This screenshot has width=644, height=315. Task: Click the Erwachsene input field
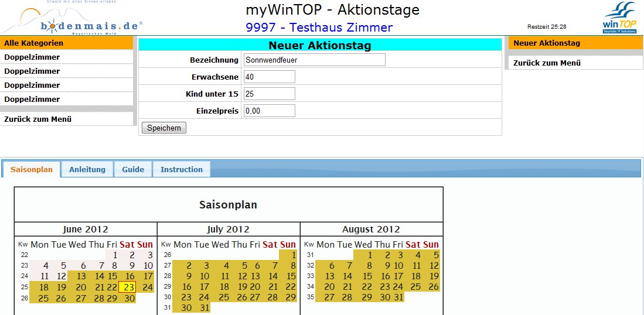(269, 77)
